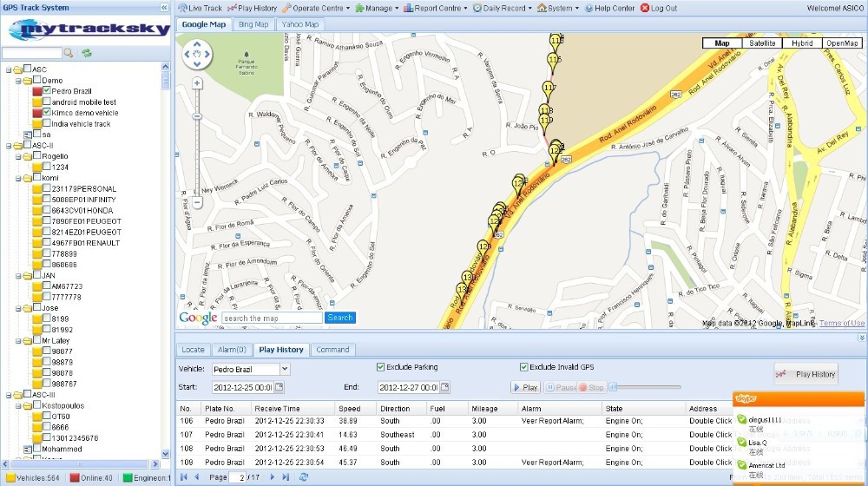Go to the next page of records
The height and width of the screenshot is (486, 868).
coord(273,477)
